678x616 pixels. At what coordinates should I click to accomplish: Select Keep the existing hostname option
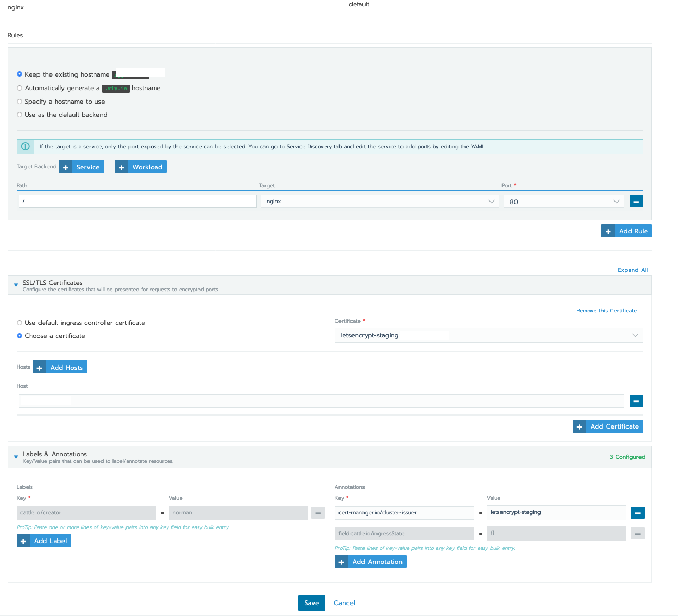(19, 74)
